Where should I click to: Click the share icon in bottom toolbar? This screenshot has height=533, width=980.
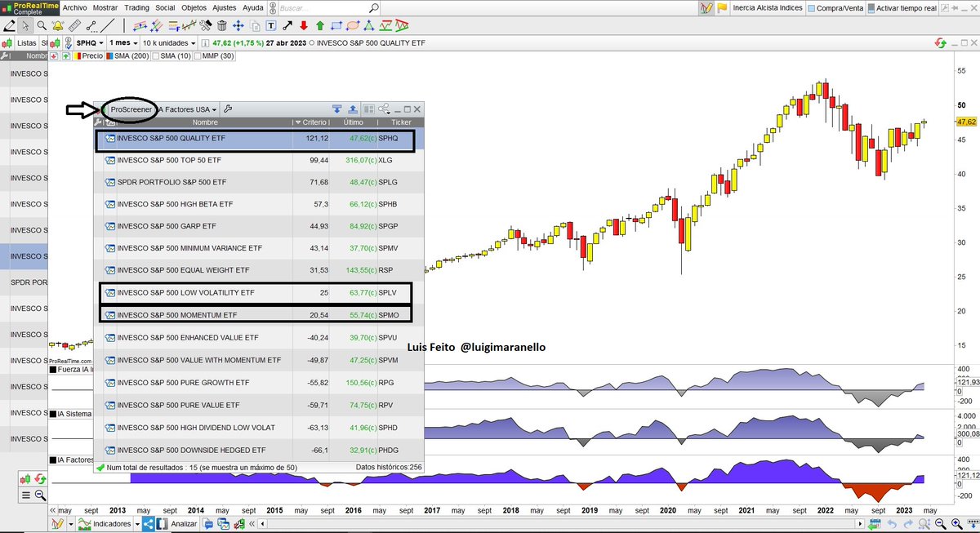click(148, 524)
